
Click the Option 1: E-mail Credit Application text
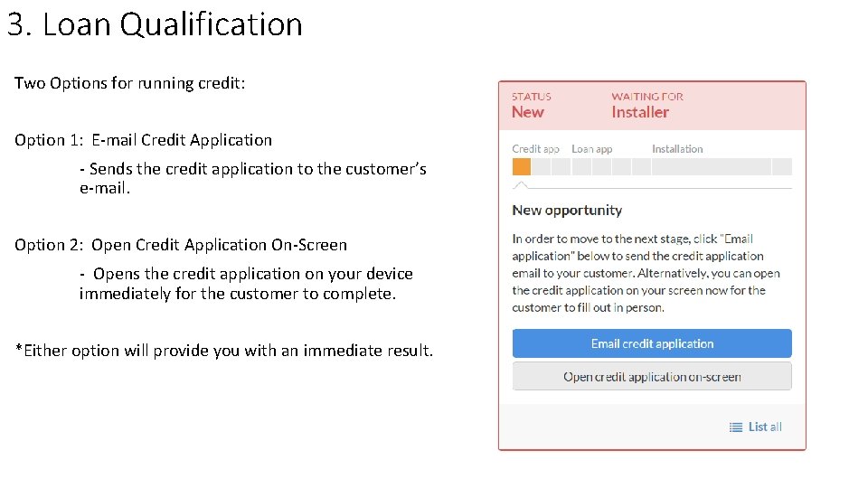click(143, 140)
